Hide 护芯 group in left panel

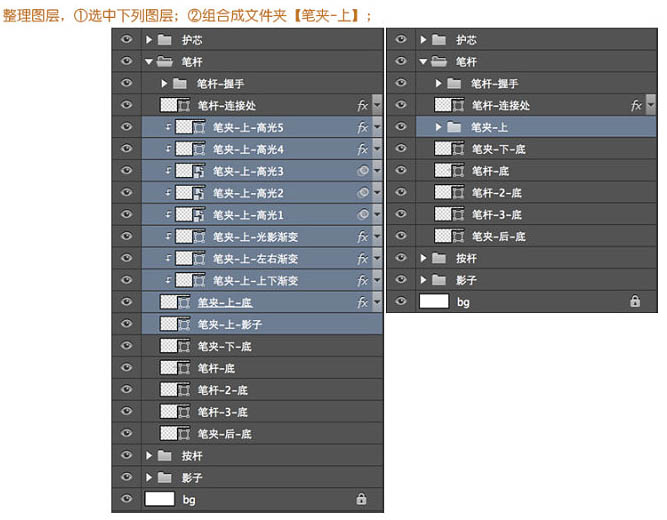pos(126,40)
